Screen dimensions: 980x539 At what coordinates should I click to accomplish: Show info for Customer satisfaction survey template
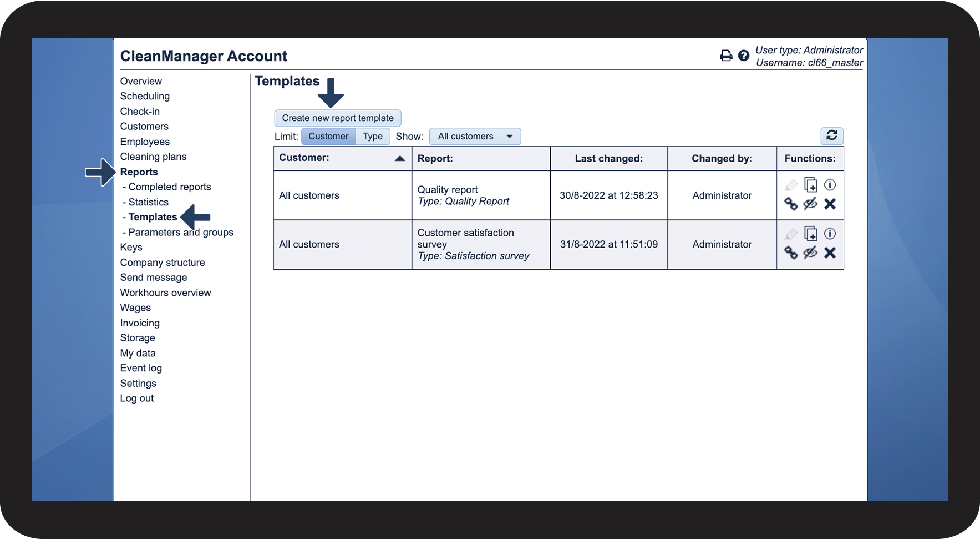pos(830,234)
